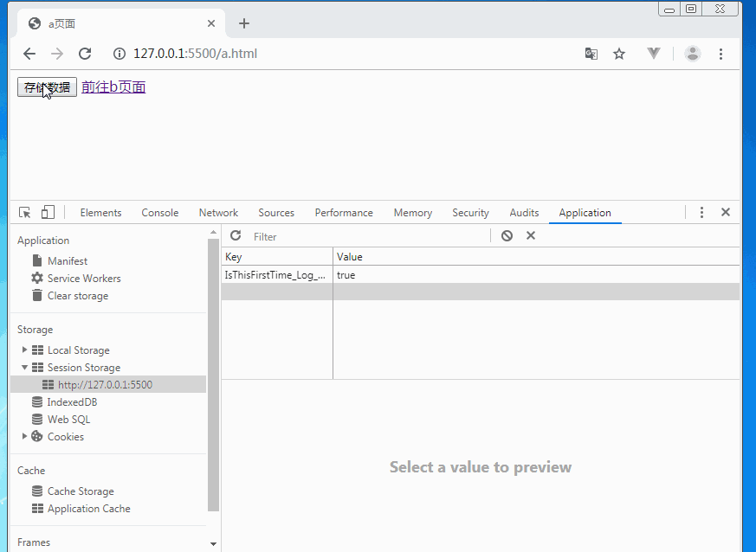Click the Clear All circle-slash icon
756x552 pixels.
(x=507, y=236)
